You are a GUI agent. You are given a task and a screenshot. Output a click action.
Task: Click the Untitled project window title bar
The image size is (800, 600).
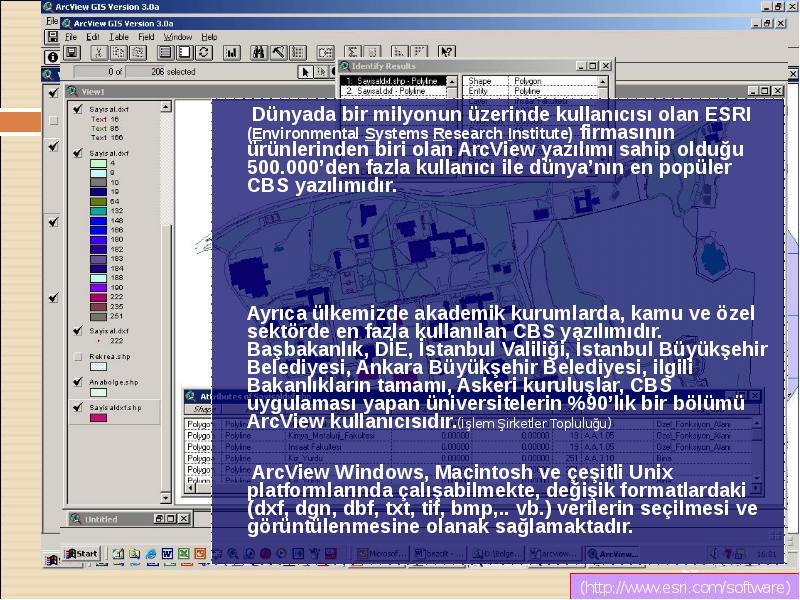point(130,519)
